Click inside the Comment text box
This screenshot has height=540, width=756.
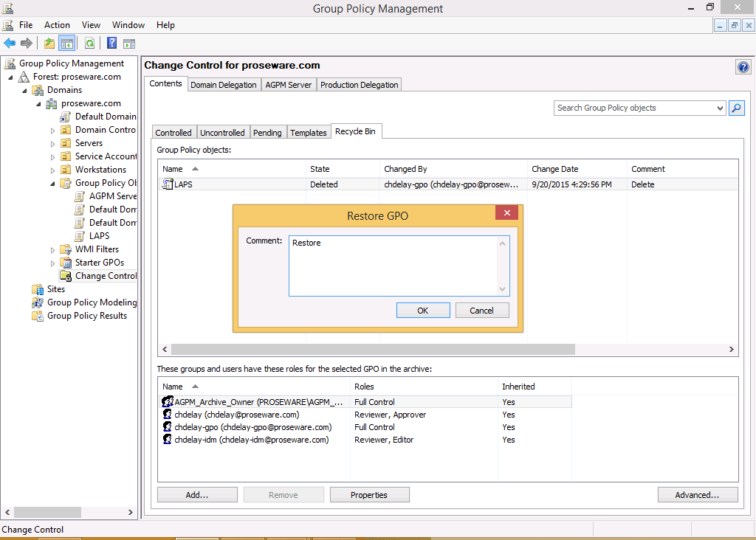pos(394,266)
